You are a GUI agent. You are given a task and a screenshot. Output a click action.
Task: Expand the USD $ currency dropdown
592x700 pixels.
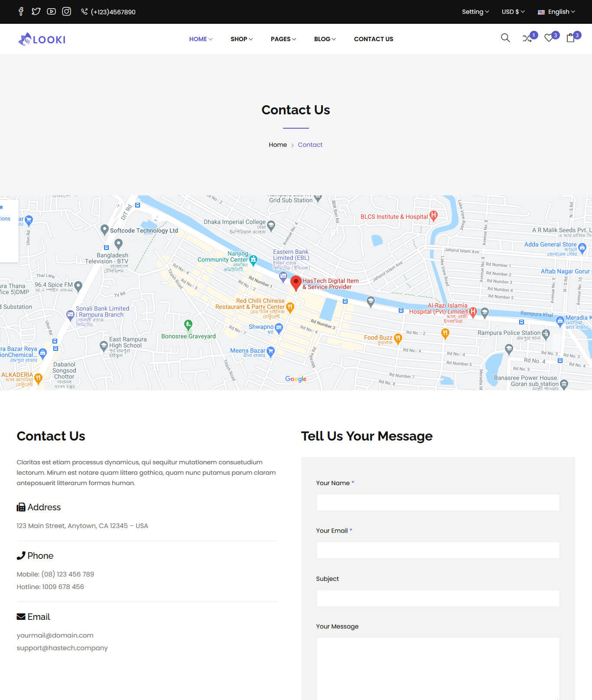513,12
